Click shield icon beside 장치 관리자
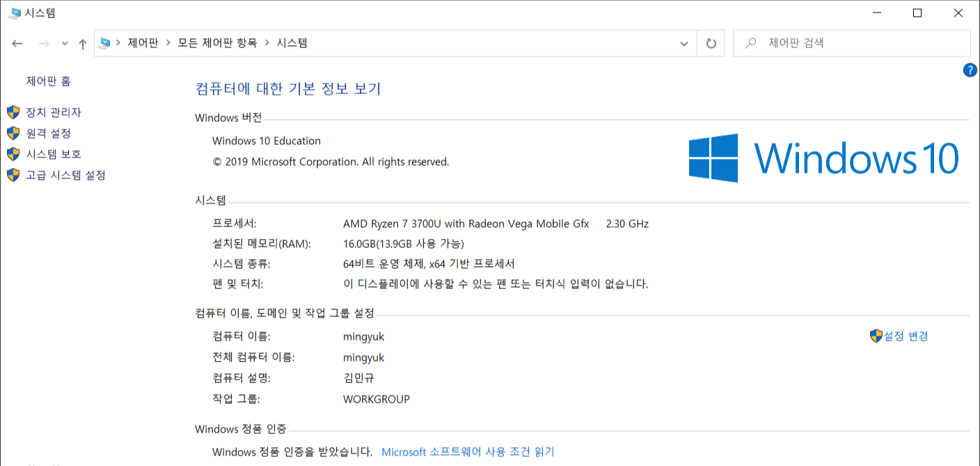The height and width of the screenshot is (466, 980). pyautogui.click(x=13, y=112)
